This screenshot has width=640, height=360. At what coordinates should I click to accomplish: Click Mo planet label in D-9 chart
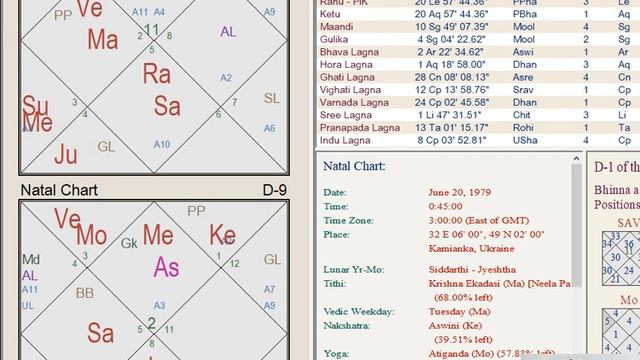tap(91, 236)
